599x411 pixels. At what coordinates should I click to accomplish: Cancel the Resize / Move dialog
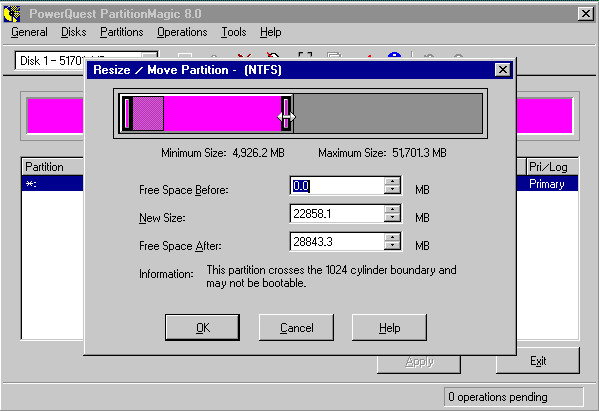point(296,327)
